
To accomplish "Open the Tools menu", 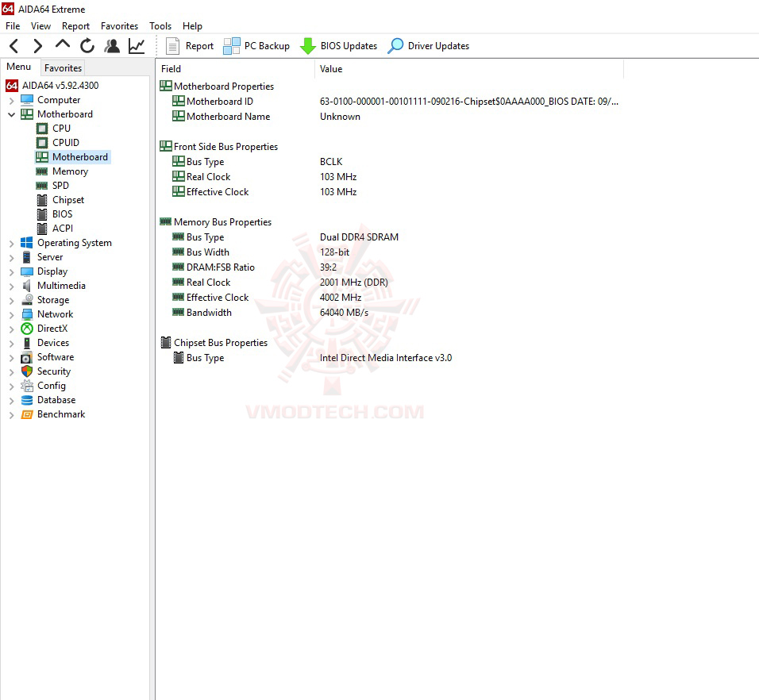I will [x=160, y=26].
